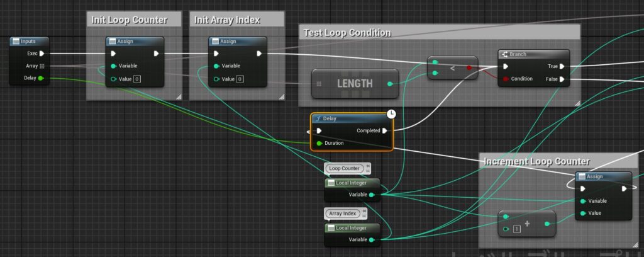Click the Delay node exec input pin
The width and height of the screenshot is (644, 257).
(319, 131)
